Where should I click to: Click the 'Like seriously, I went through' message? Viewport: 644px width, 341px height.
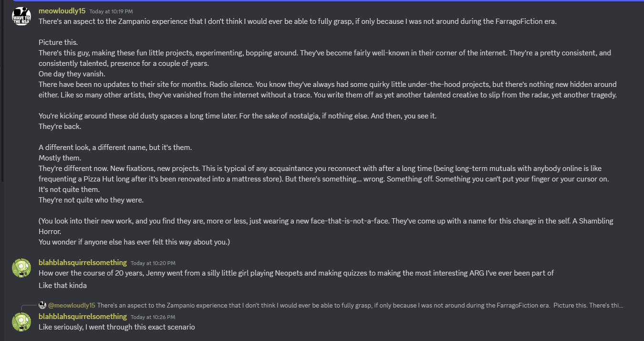pos(116,327)
